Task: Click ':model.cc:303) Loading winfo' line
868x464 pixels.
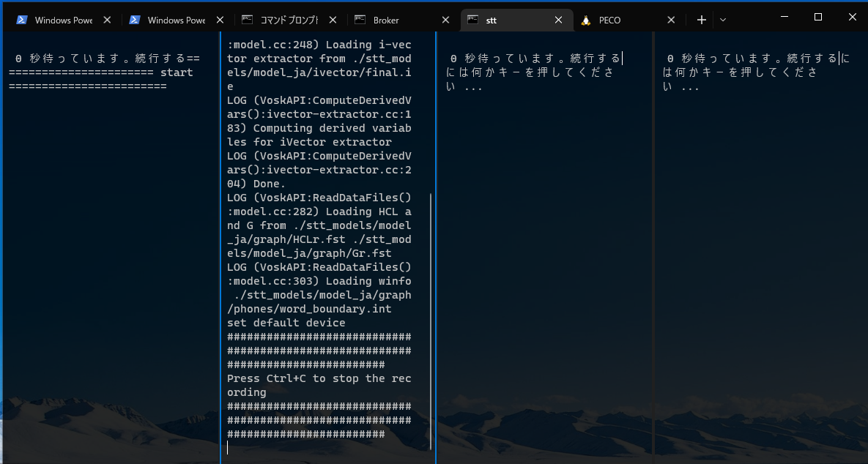Action: coord(319,281)
